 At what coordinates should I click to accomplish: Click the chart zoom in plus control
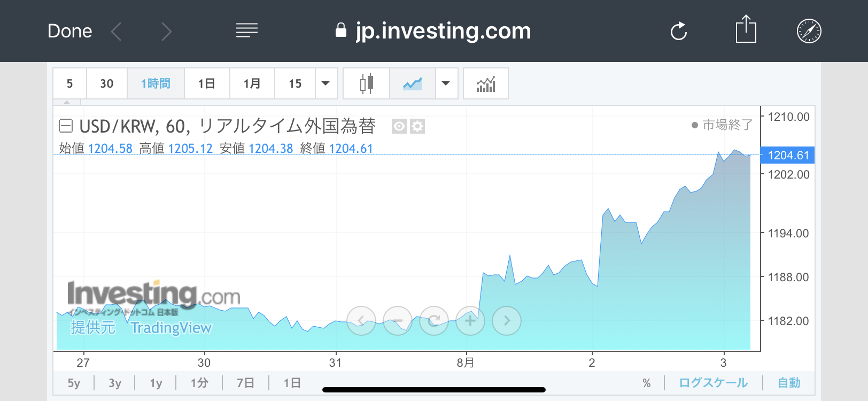click(470, 321)
